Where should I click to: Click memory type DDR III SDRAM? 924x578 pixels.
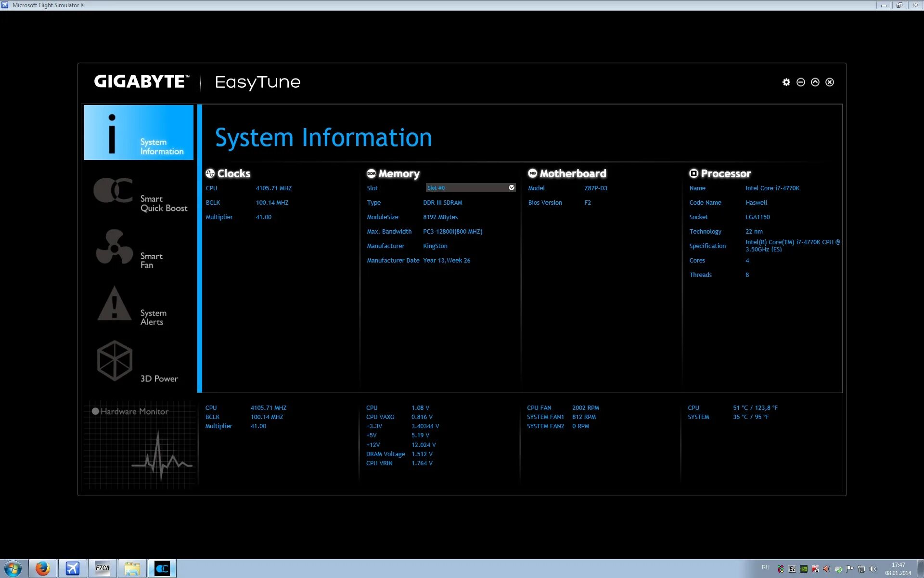[x=442, y=203]
